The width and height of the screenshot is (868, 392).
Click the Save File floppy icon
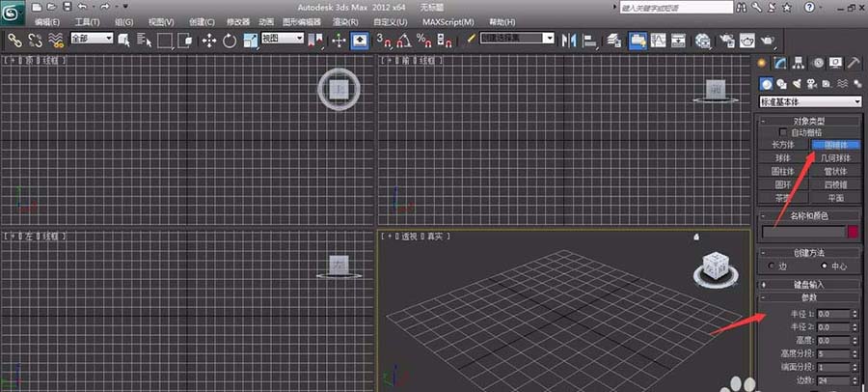(67, 7)
